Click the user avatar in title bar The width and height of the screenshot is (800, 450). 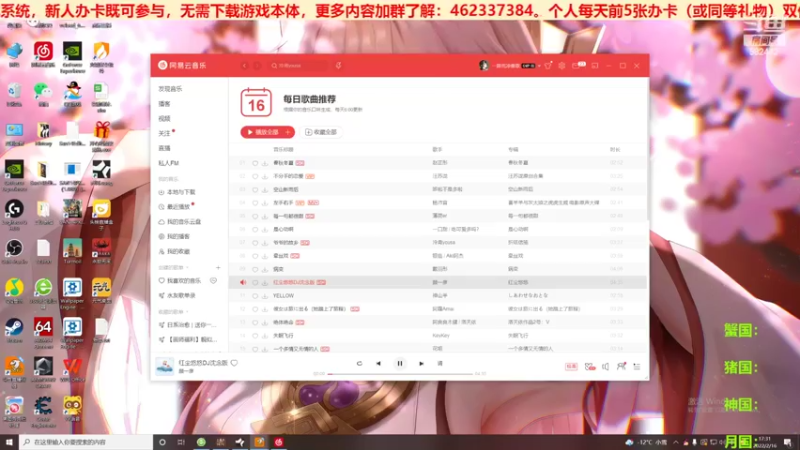(x=484, y=65)
